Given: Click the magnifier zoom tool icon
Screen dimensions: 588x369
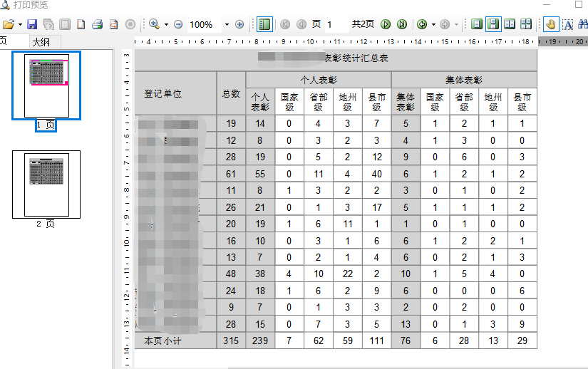Looking at the screenshot, I should 154,25.
